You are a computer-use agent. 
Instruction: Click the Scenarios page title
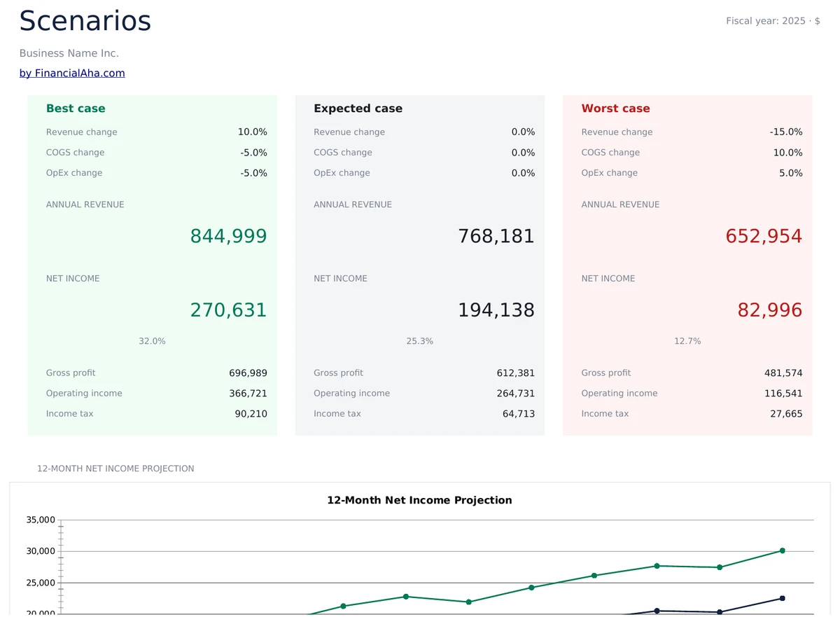pos(85,21)
